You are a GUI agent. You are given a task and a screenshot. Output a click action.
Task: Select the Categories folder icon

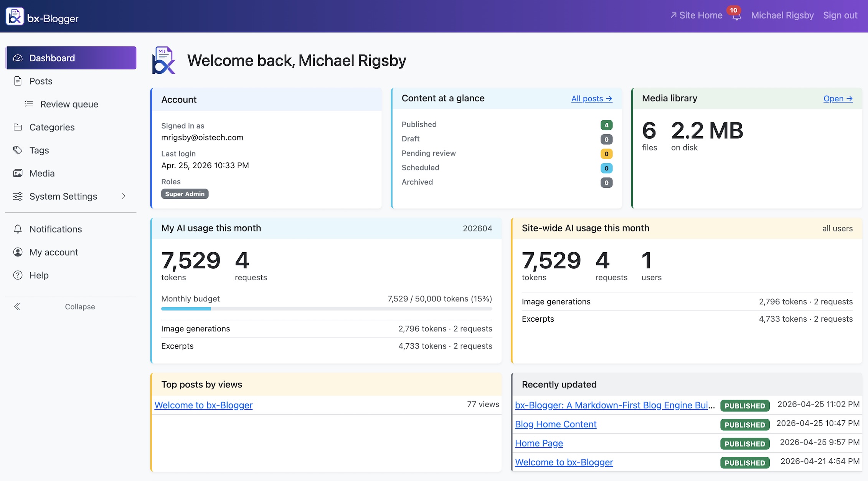[18, 127]
